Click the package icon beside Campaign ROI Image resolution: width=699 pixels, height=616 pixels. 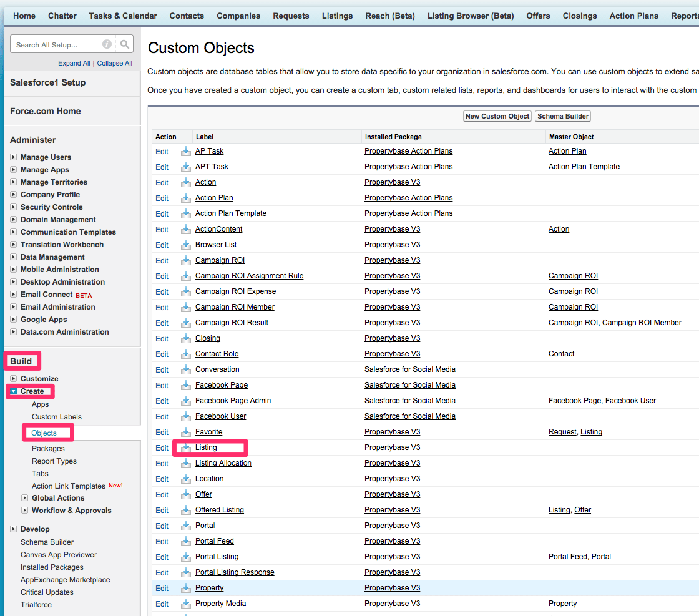[x=185, y=260]
